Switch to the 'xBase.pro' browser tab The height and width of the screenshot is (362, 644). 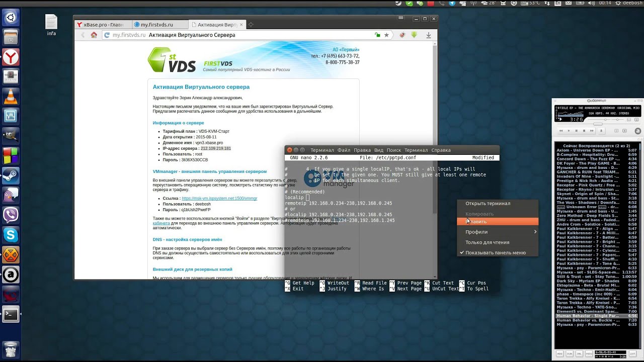pos(103,25)
